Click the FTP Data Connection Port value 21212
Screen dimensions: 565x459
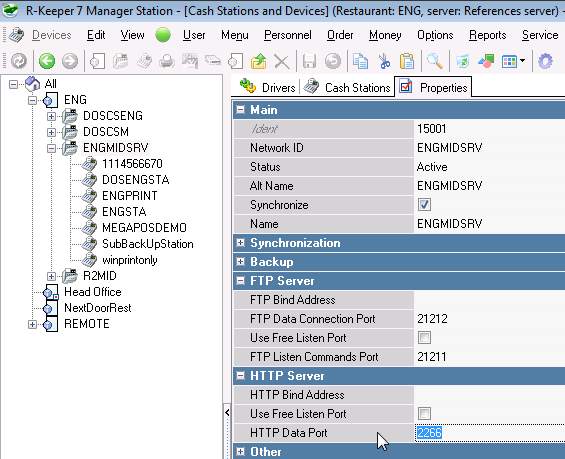432,319
